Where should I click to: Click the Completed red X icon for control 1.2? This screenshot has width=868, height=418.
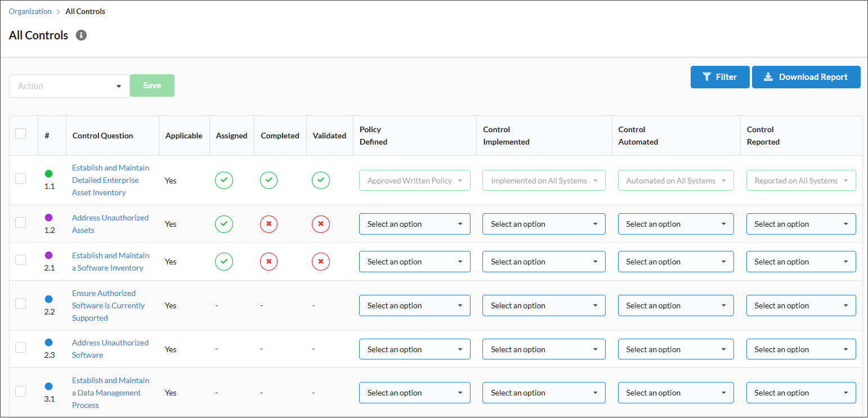pyautogui.click(x=269, y=224)
